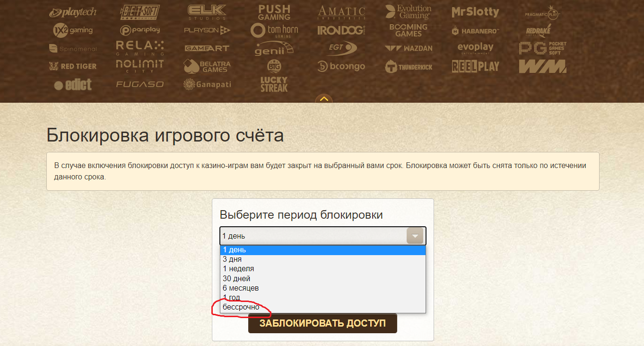This screenshot has height=346, width=644.
Task: Open the ELK Studios provider logo
Action: click(206, 12)
